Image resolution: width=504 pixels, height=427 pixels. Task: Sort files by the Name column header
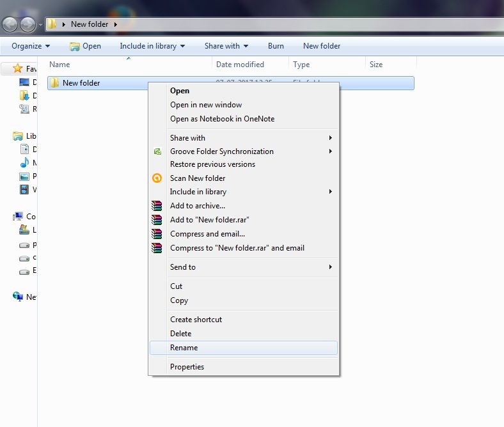(59, 65)
